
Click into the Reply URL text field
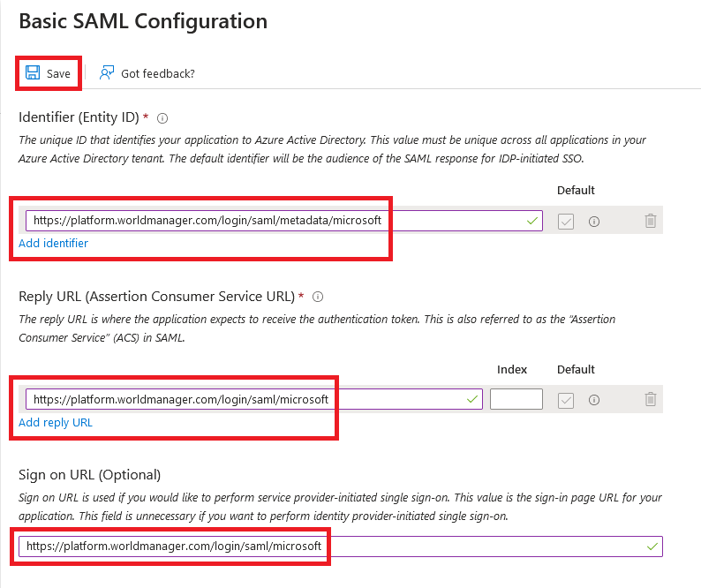(254, 399)
